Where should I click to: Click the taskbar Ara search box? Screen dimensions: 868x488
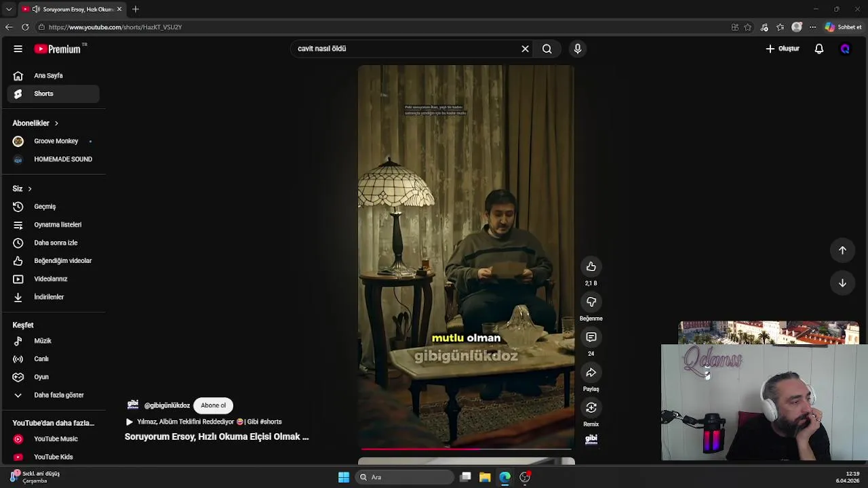click(406, 477)
